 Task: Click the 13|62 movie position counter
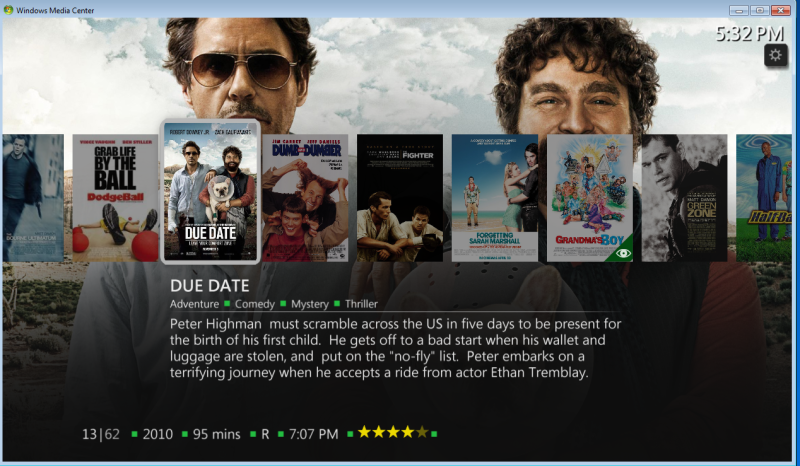(x=101, y=434)
